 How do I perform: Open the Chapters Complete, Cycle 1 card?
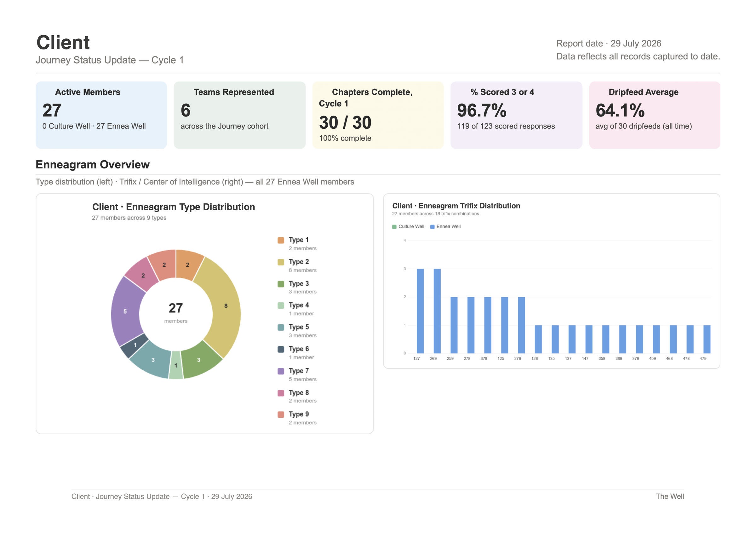point(378,115)
